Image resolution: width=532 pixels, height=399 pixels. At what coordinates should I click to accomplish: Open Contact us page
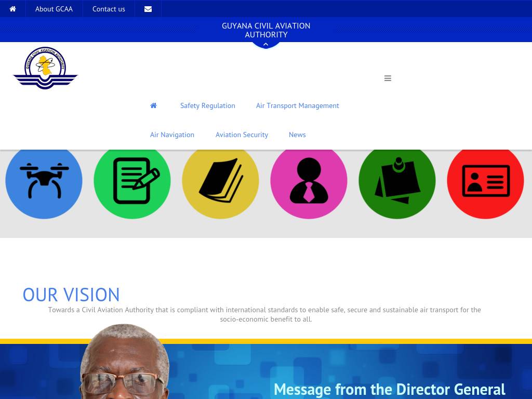coord(109,9)
